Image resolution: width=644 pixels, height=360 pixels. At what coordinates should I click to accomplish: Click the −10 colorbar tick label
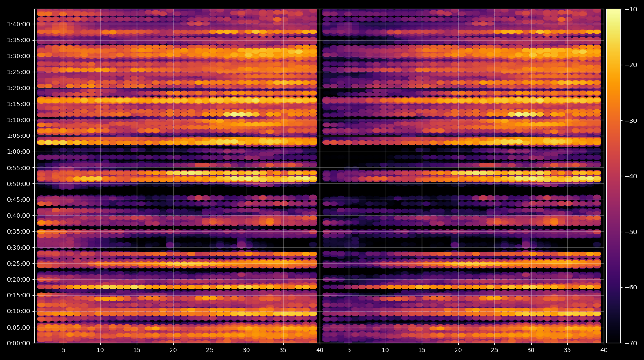coord(631,9)
